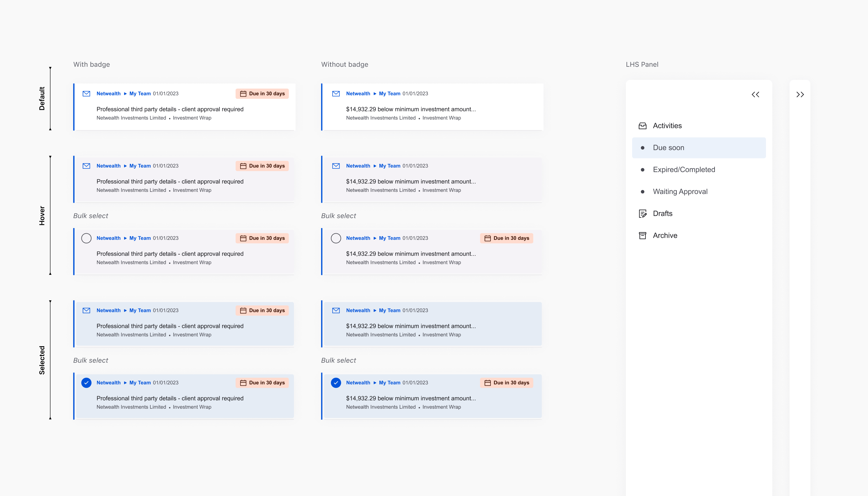The height and width of the screenshot is (496, 868).
Task: Click Netwealth link on Default with-badge card
Action: [108, 94]
